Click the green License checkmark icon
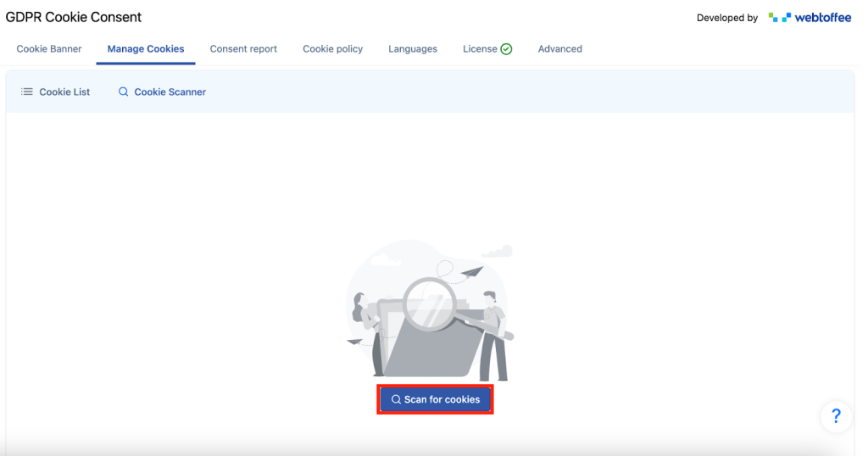868x456 pixels. coord(507,49)
